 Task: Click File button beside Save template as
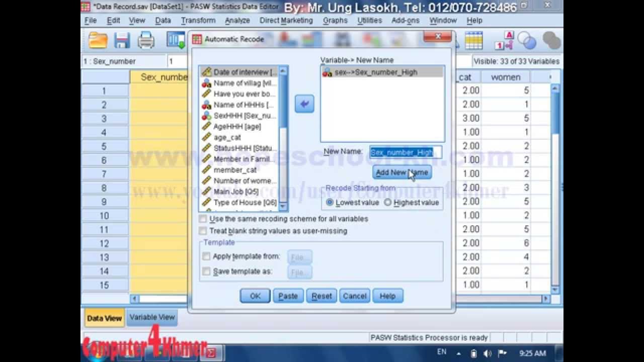click(299, 273)
